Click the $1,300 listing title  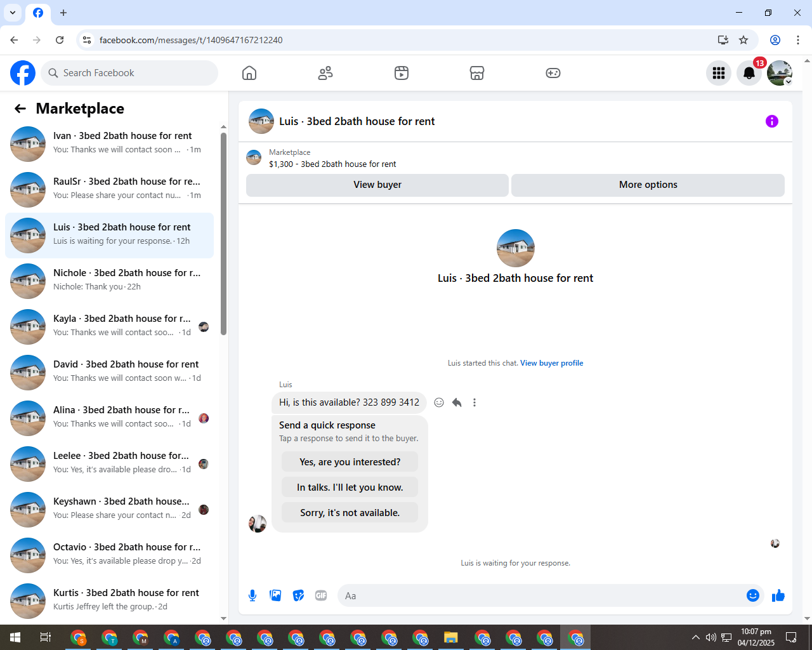click(332, 164)
